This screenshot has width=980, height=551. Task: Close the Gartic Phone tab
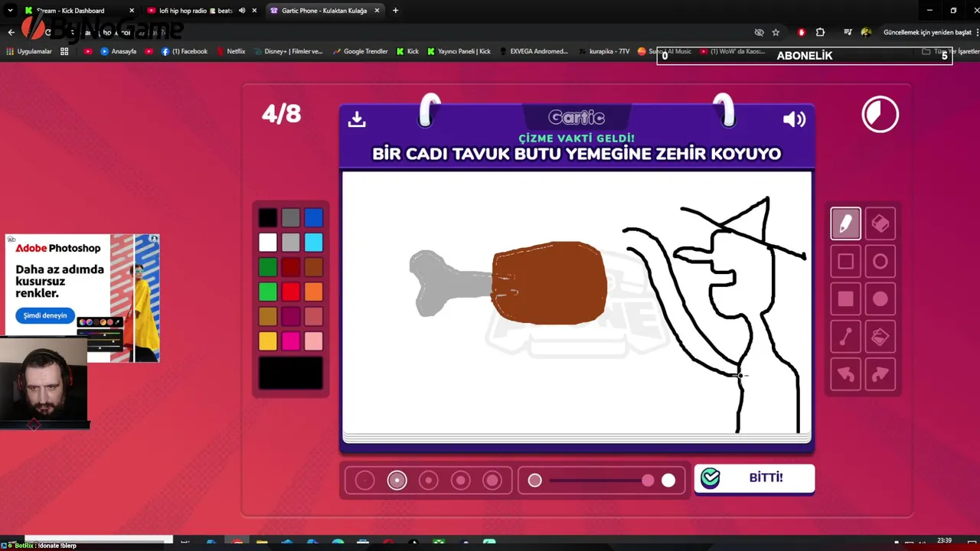coord(377,11)
